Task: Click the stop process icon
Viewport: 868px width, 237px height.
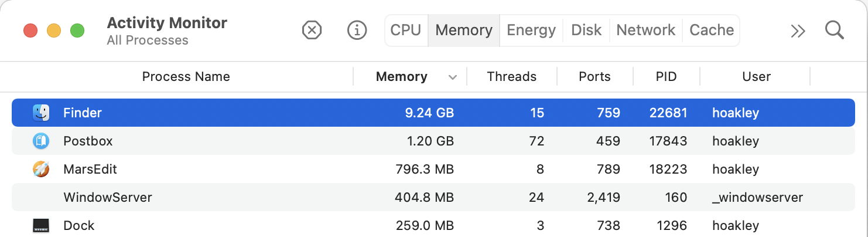Action: coord(312,30)
